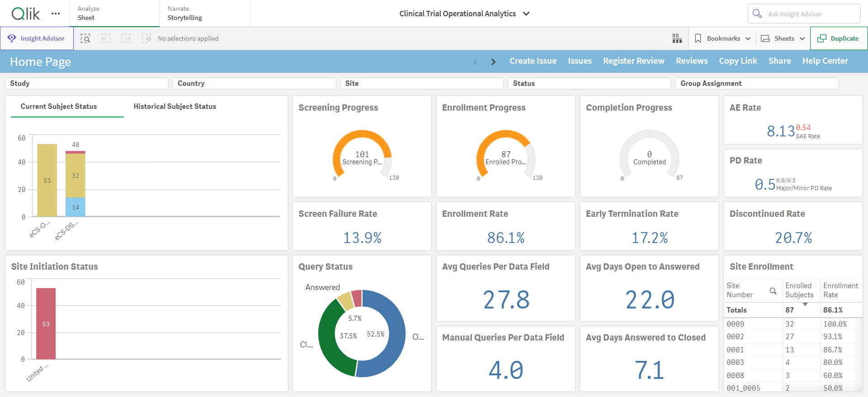The height and width of the screenshot is (397, 868).
Task: Step forward in selections icon
Action: coord(126,38)
